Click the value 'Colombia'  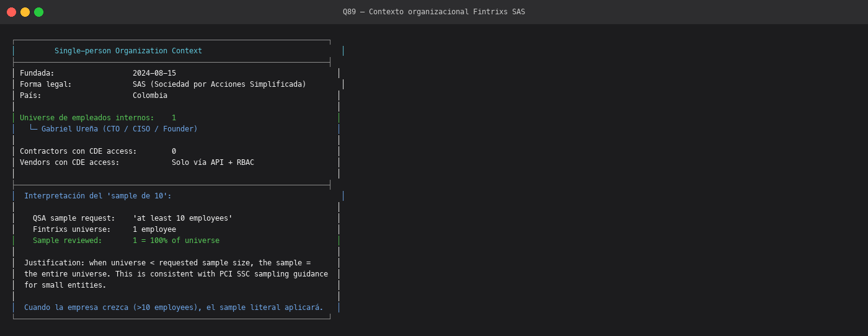click(x=150, y=95)
